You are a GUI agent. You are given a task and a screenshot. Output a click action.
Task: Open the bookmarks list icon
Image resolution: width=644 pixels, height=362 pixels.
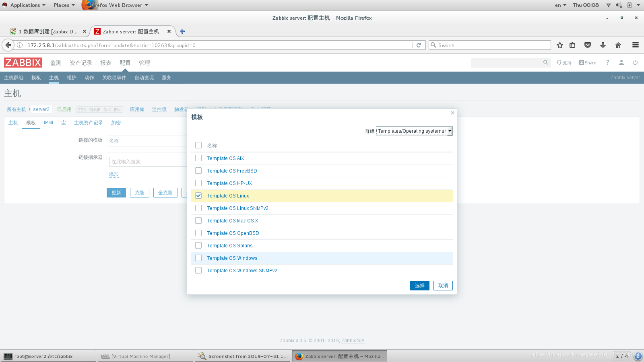(x=572, y=45)
